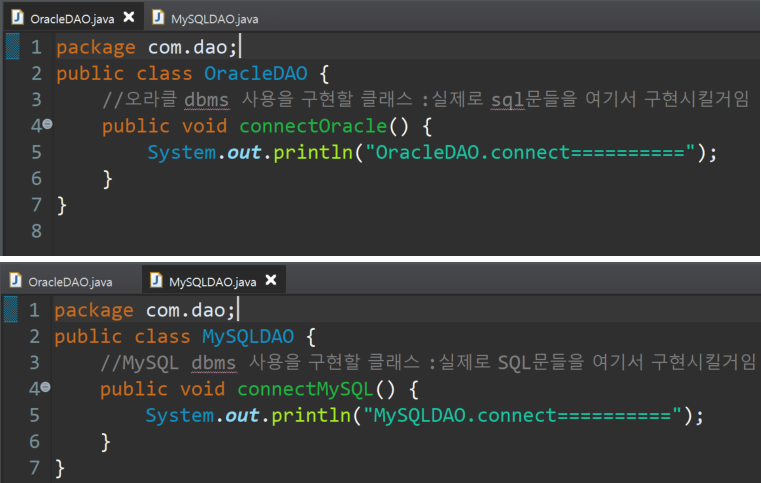Click Java file icon on top OracleDAO.java tab
The image size is (761, 483).
pyautogui.click(x=18, y=17)
